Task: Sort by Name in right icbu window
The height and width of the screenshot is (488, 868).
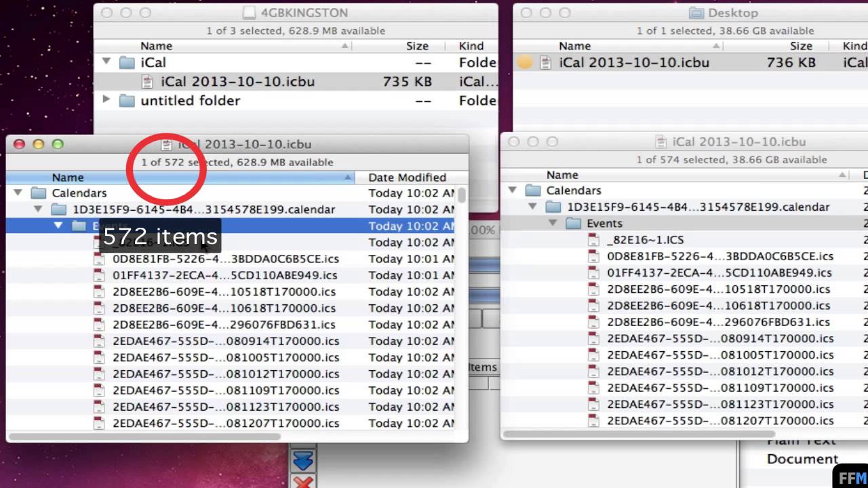Action: 562,175
